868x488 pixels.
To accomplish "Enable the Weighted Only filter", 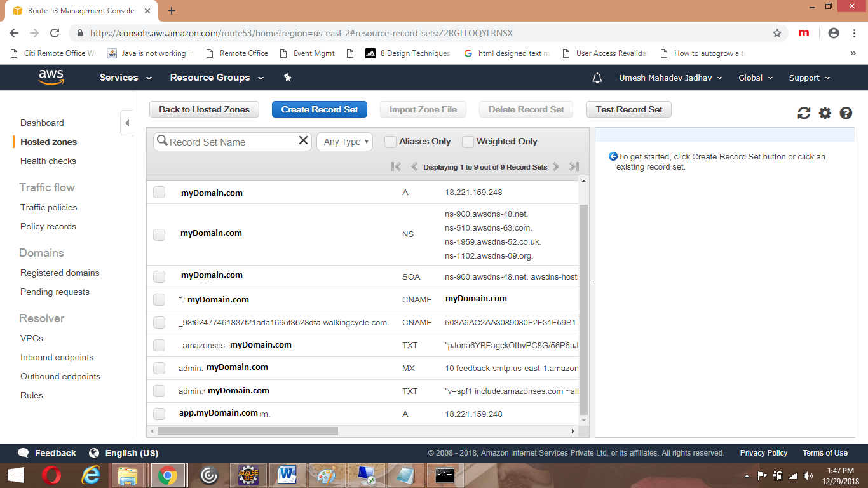I will click(x=468, y=142).
